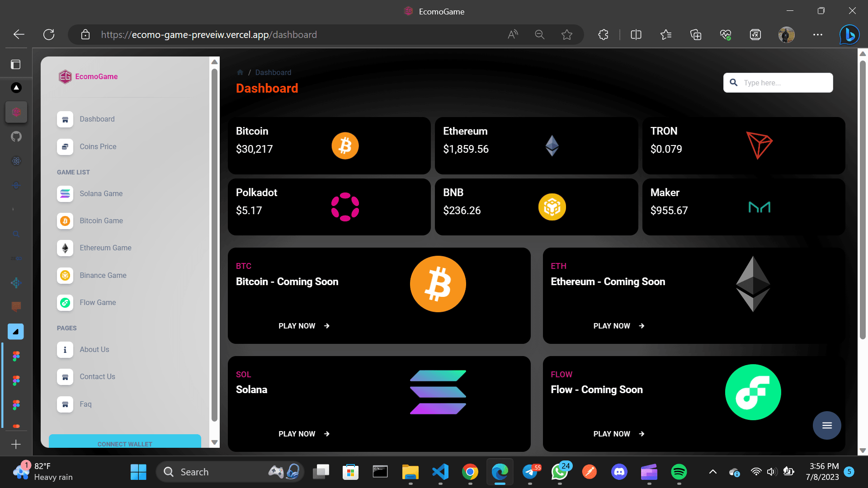Click the BNB yellow logo icon

552,207
